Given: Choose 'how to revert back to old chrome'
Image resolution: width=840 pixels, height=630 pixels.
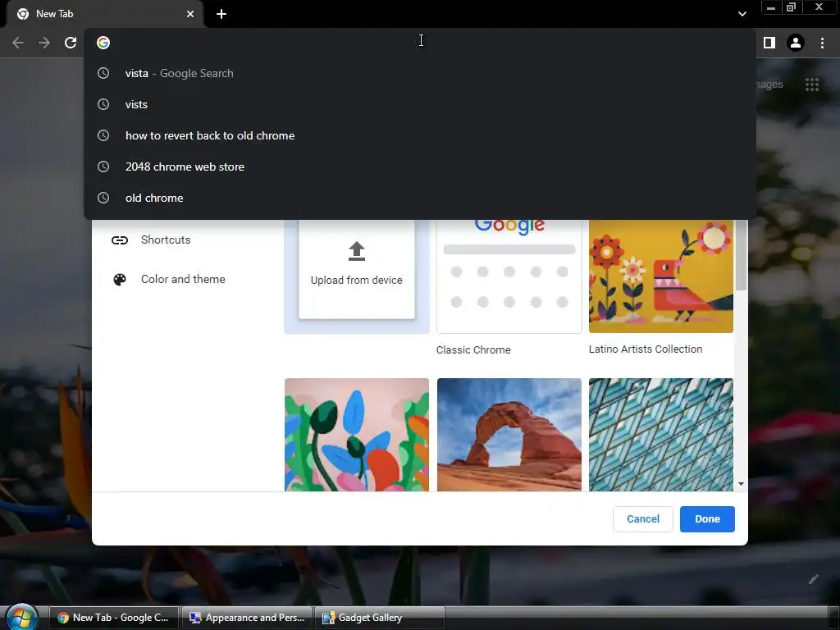Looking at the screenshot, I should point(420,135).
